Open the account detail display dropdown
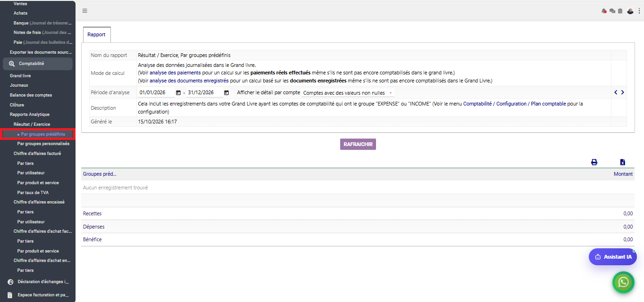Screen dimensions: 644x302 point(348,93)
